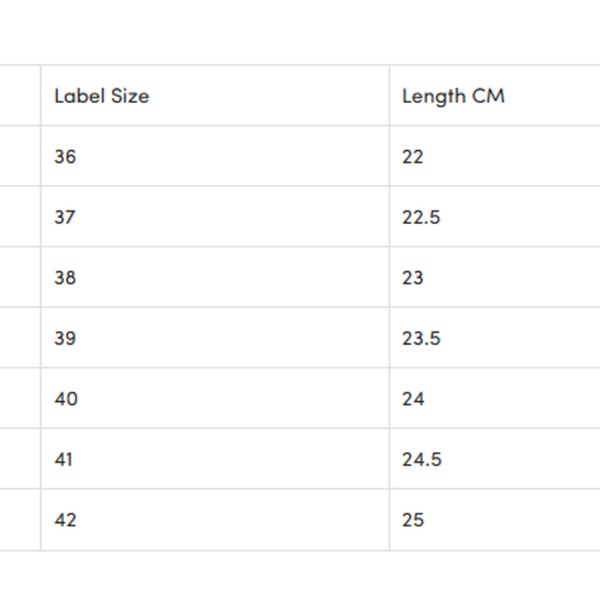
Task: Click the label size 41 cell
Action: click(64, 460)
